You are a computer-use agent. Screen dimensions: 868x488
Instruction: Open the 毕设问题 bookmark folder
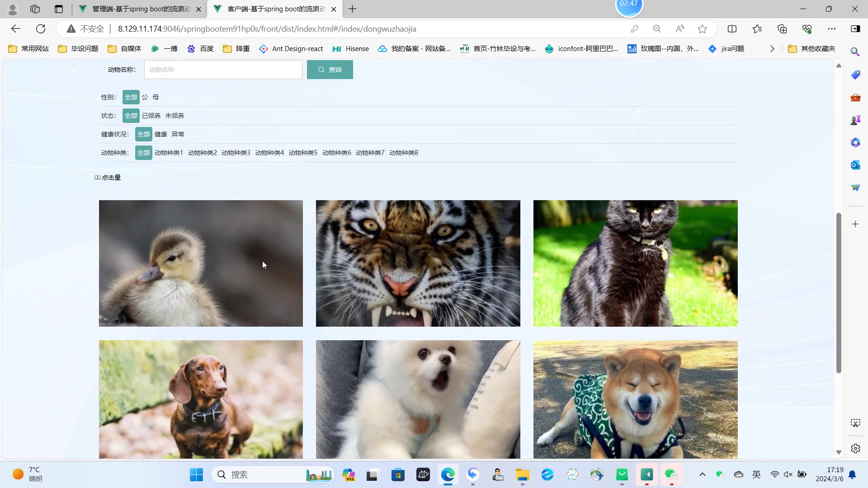pos(79,49)
